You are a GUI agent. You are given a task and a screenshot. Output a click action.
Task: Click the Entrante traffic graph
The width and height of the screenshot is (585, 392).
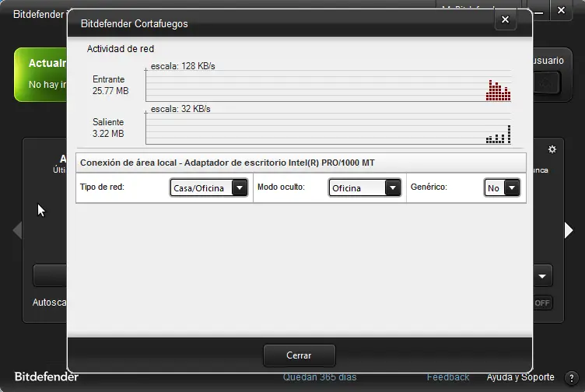click(x=328, y=86)
